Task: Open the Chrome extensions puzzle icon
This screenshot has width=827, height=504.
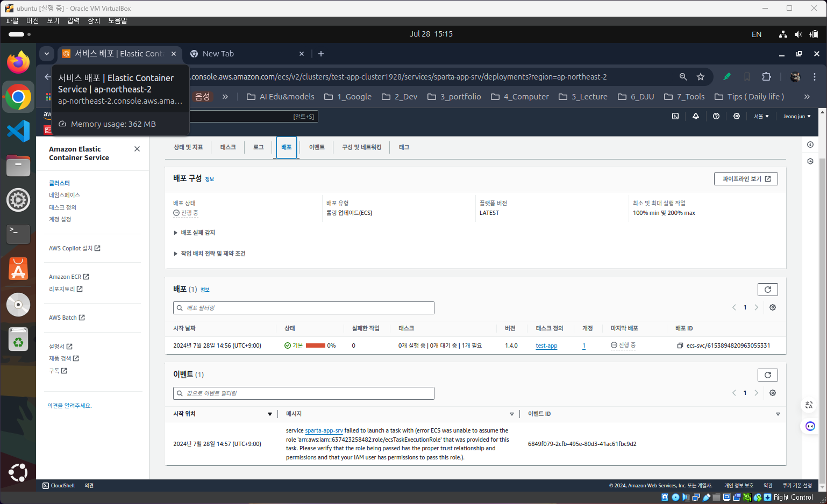Action: click(x=767, y=77)
